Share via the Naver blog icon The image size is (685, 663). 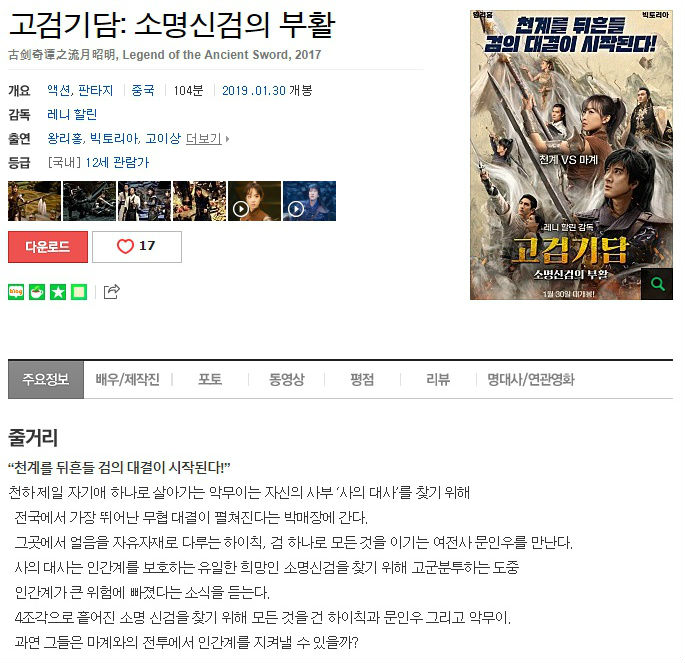[x=16, y=292]
